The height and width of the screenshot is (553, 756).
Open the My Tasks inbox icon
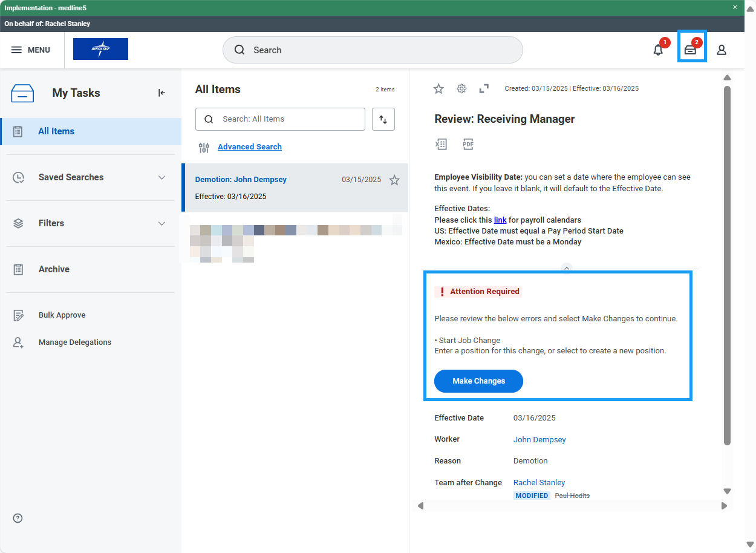(691, 50)
